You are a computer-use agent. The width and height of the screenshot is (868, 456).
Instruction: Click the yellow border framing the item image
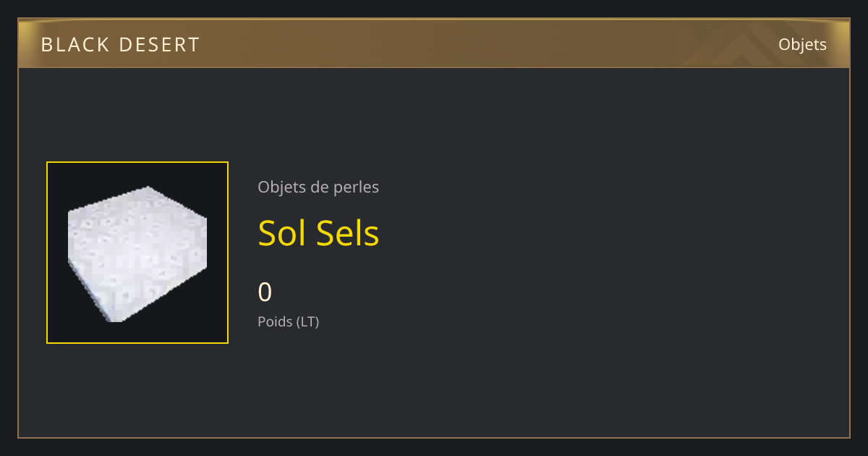point(137,162)
